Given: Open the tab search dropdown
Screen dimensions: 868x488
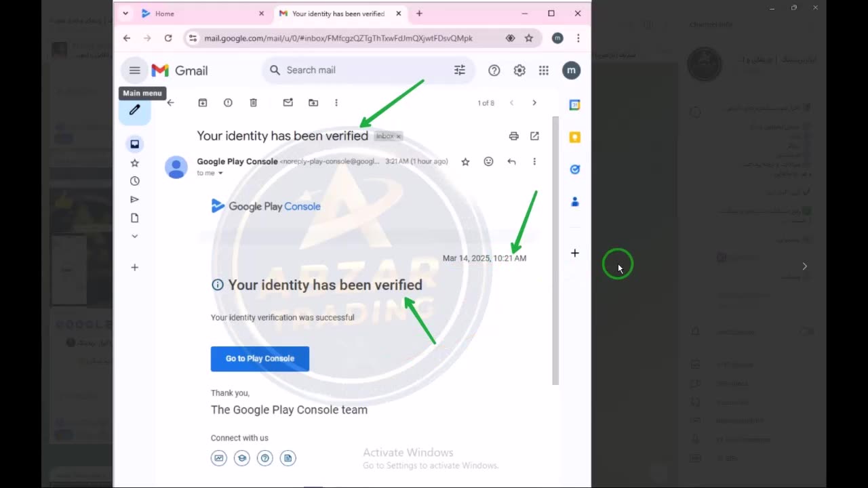Looking at the screenshot, I should pos(125,14).
